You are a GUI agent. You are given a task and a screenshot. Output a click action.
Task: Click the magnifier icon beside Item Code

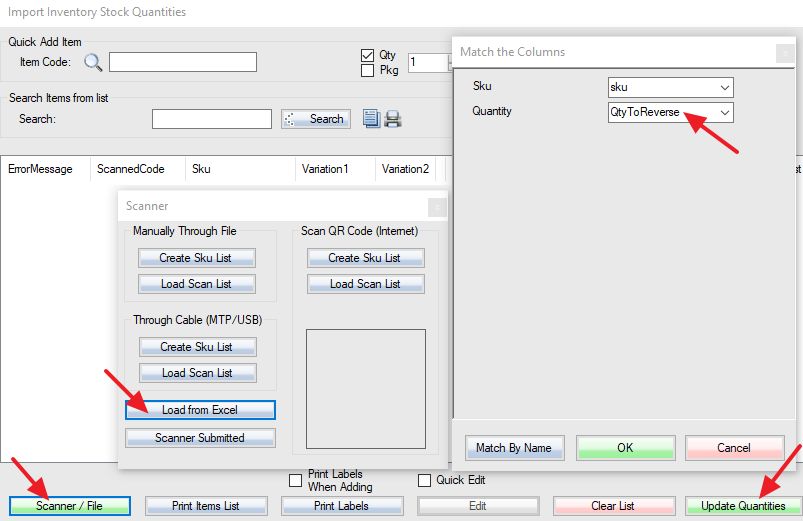[x=93, y=62]
